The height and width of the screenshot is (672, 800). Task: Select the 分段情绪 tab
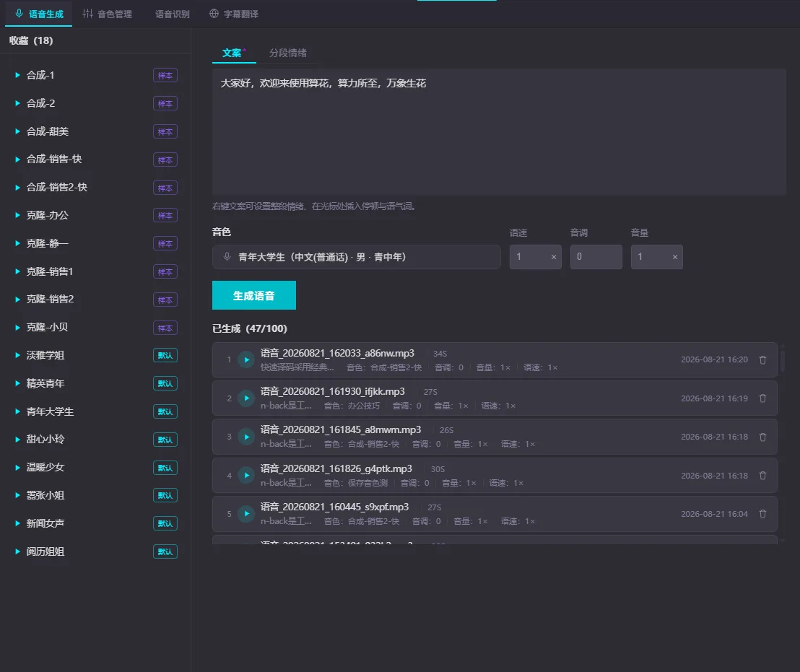click(288, 53)
